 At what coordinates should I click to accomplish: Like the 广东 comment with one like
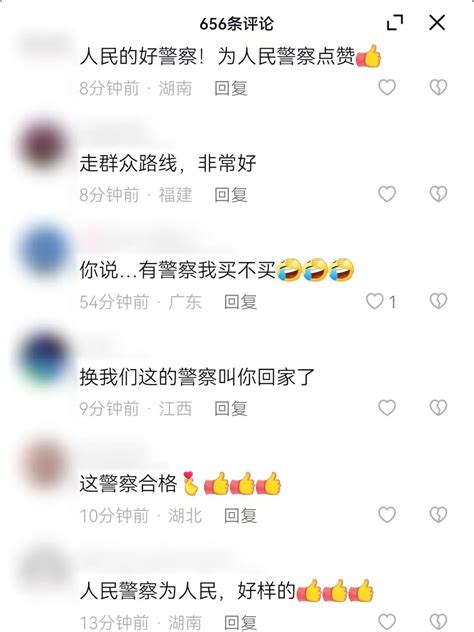[x=374, y=301]
